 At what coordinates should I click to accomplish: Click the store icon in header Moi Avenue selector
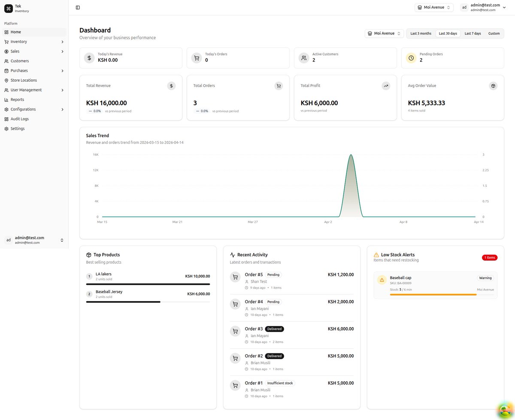pyautogui.click(x=420, y=7)
